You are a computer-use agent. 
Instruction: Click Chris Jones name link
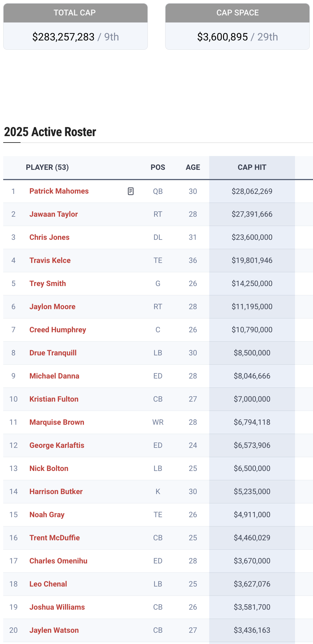49,237
